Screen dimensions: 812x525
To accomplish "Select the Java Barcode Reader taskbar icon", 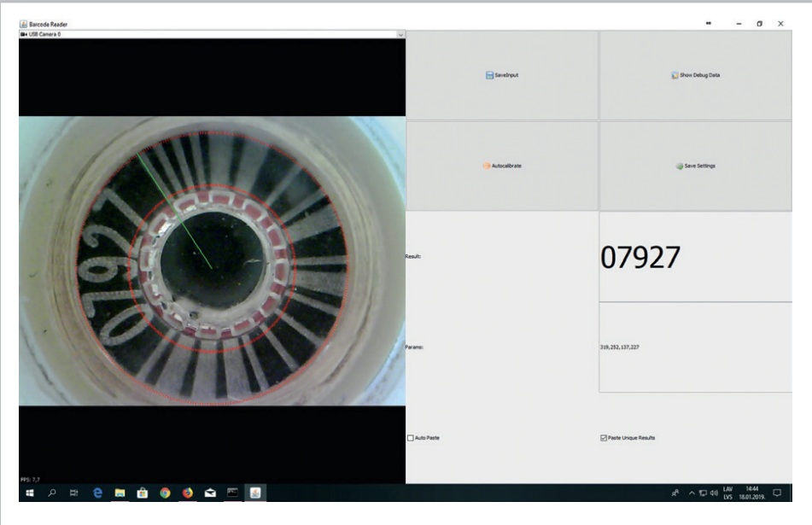I will pyautogui.click(x=255, y=493).
